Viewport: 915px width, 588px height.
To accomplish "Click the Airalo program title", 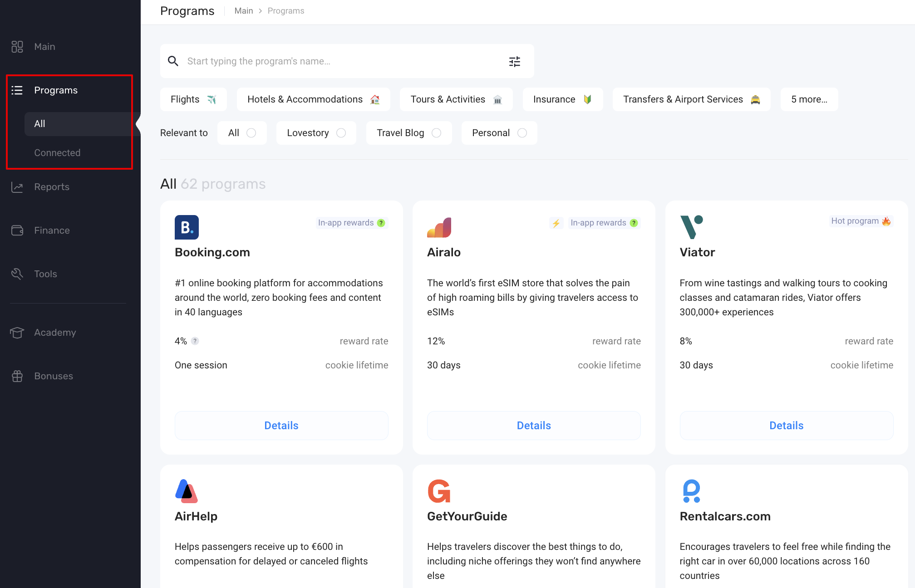I will (444, 252).
